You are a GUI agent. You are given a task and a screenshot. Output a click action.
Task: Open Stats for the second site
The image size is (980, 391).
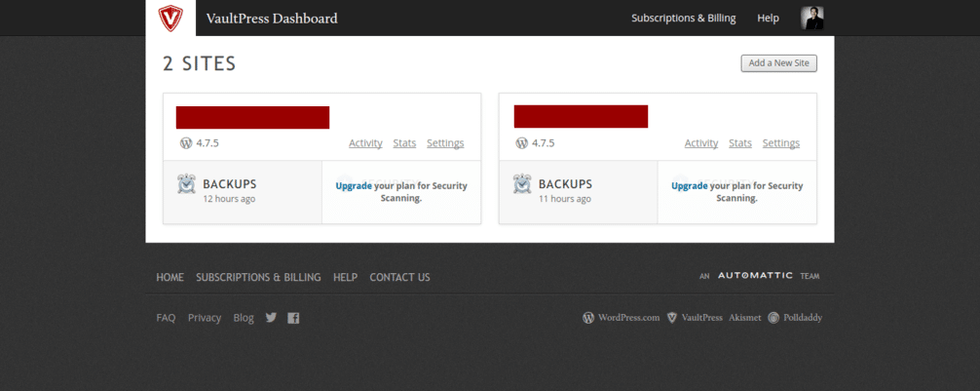[740, 143]
